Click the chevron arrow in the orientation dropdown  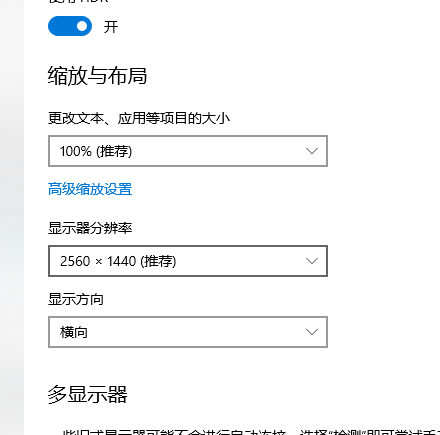[312, 332]
